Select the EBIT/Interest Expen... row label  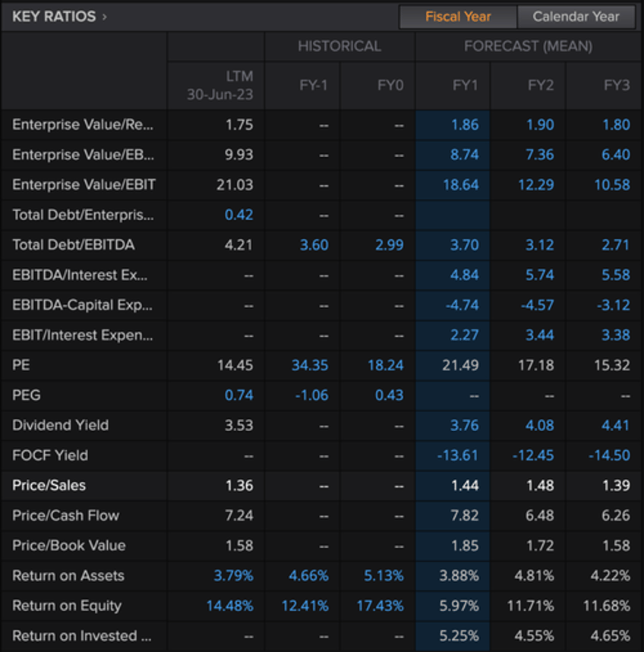(82, 335)
